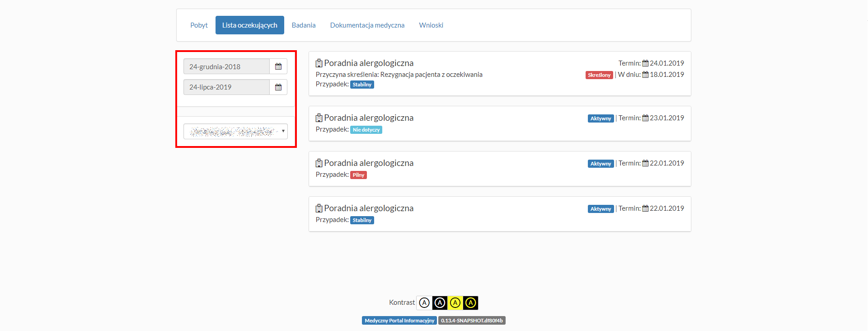Click the Nie dotyczy case badge
This screenshot has width=868, height=331.
(x=366, y=130)
